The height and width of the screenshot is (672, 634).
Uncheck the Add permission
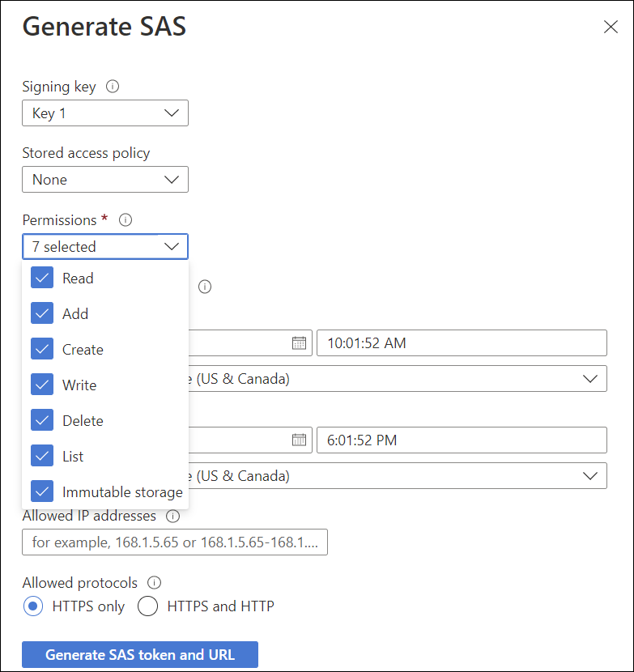42,313
